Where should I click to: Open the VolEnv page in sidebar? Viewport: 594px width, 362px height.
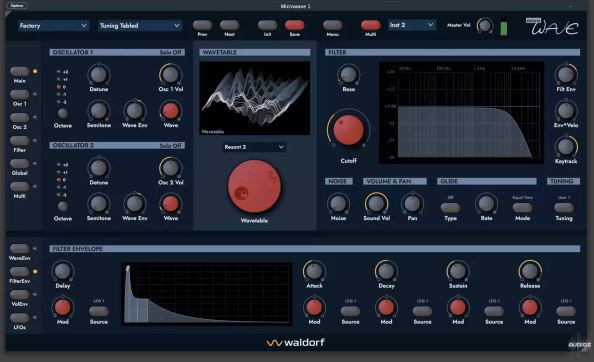[19, 295]
